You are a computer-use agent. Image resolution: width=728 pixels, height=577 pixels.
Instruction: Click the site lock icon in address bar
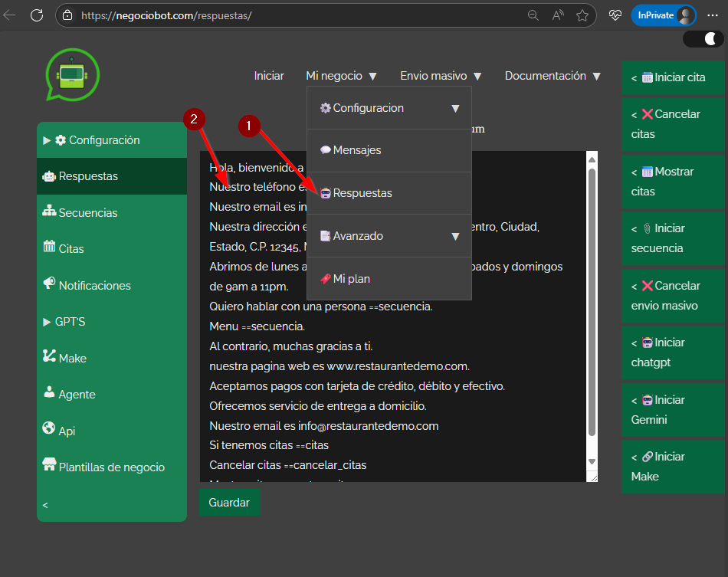67,15
